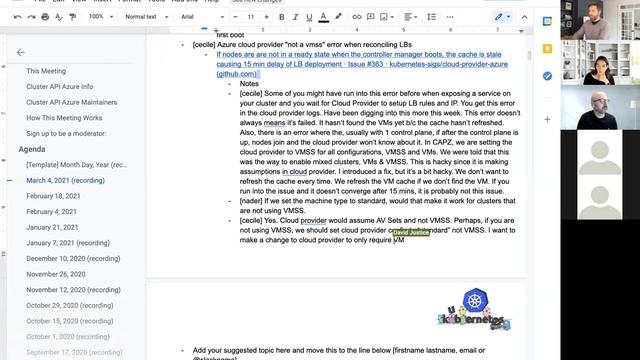Viewport: 640px width, 360px height.
Task: Increase font size with plus button
Action: click(266, 17)
